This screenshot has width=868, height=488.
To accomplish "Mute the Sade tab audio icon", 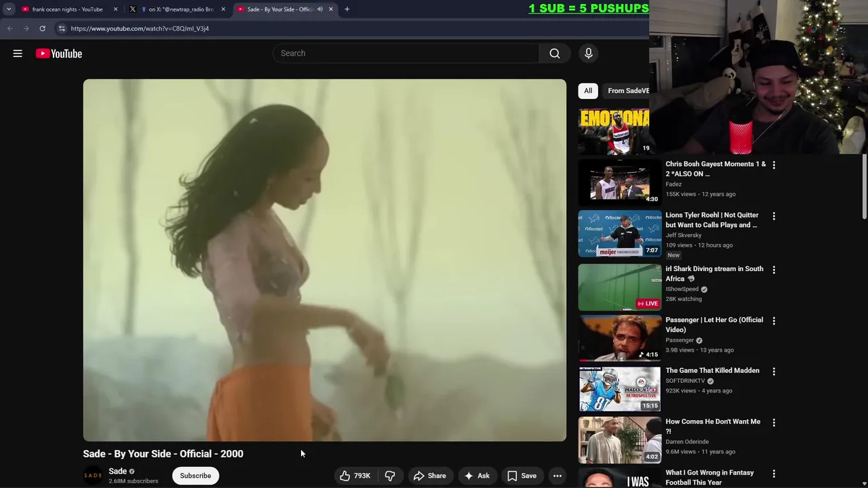I will (319, 9).
